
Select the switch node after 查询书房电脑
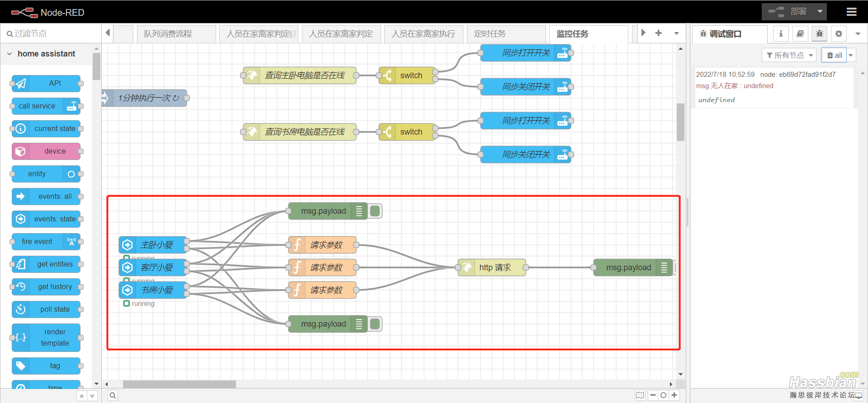[x=407, y=132]
